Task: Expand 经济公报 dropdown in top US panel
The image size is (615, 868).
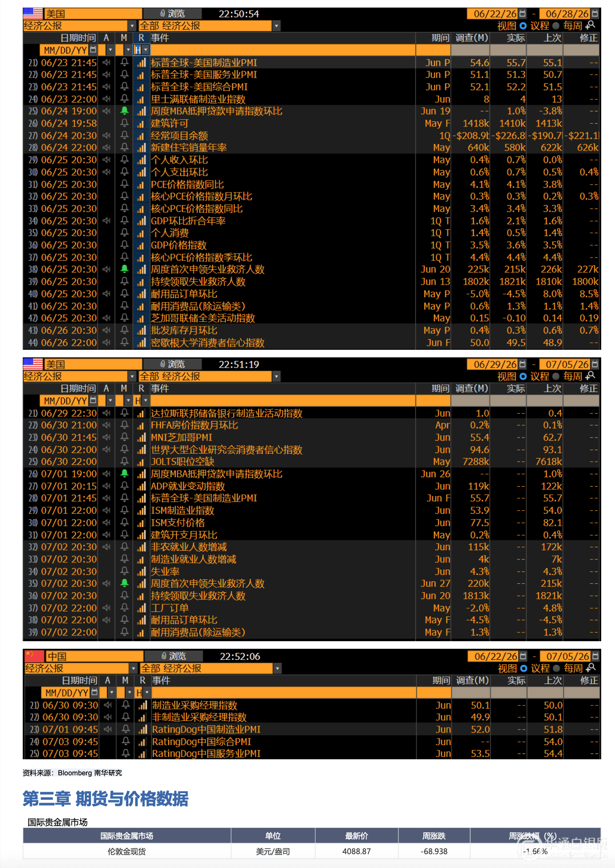Action: (132, 26)
